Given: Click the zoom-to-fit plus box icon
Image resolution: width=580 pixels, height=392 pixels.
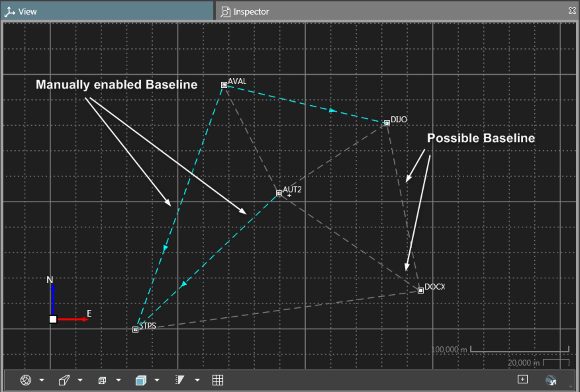Looking at the screenshot, I should 522,379.
